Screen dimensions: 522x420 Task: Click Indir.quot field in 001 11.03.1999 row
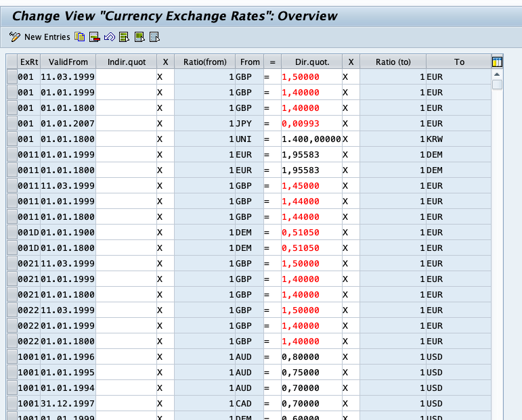coord(126,77)
